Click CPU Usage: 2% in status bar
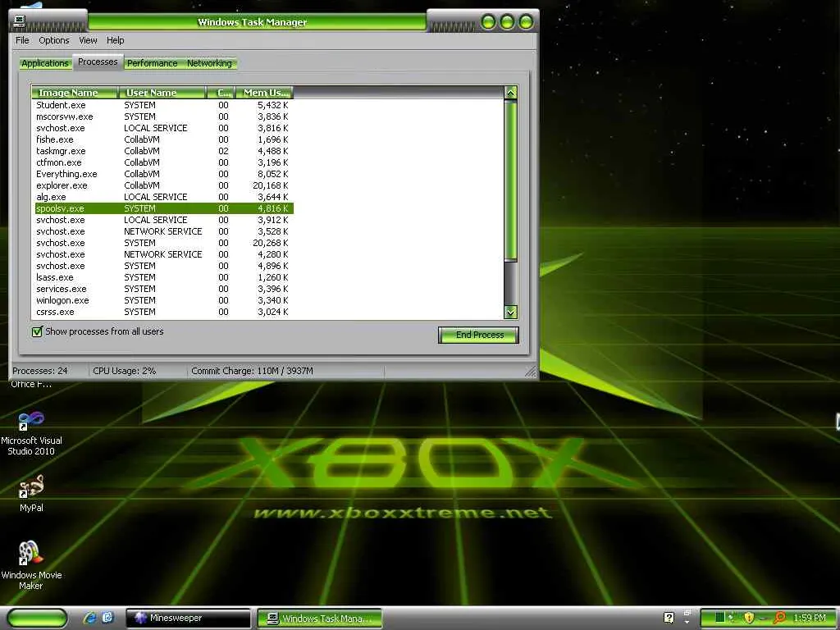Viewport: 840px width, 630px height. click(x=125, y=371)
